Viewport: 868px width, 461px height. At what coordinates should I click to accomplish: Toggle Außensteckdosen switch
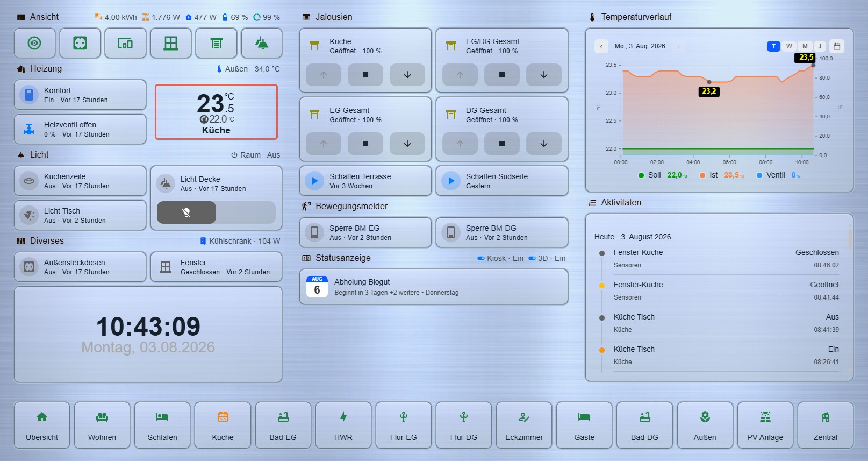click(x=80, y=267)
